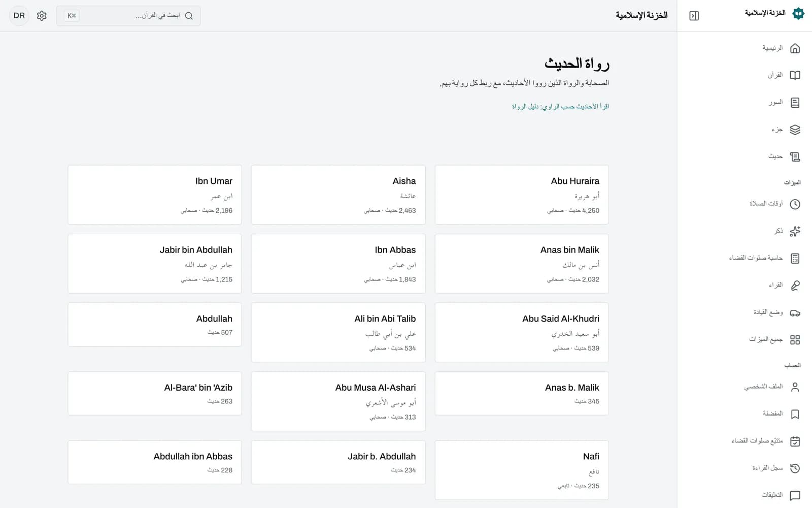The height and width of the screenshot is (508, 812).
Task: Open the Aisha narrator card
Action: coord(338,195)
